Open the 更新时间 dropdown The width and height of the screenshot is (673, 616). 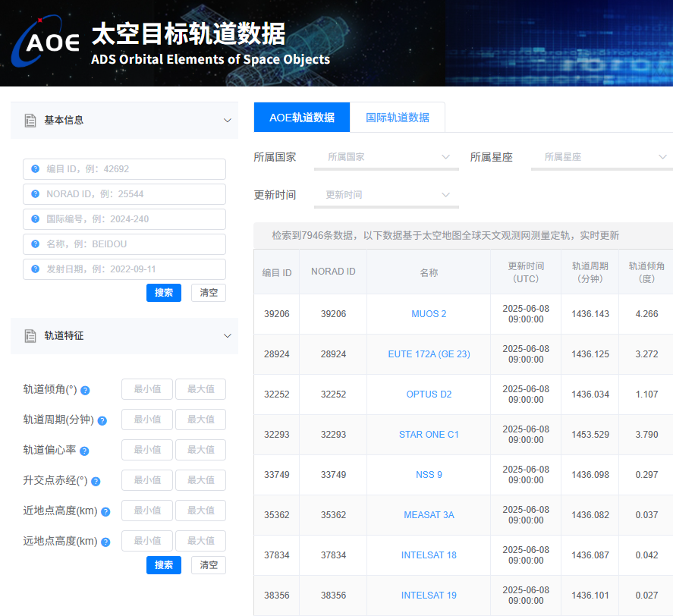click(x=386, y=195)
